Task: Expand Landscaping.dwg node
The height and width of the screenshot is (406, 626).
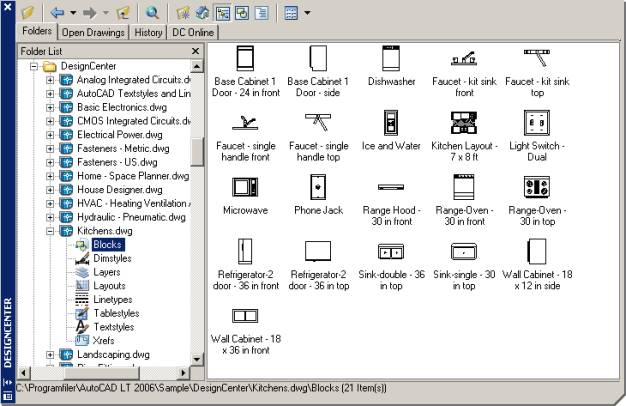Action: pos(50,355)
